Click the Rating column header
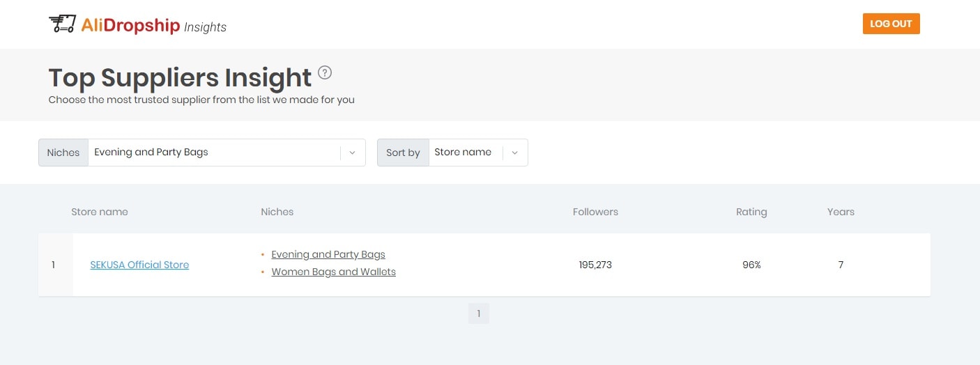980x365 pixels. [751, 212]
